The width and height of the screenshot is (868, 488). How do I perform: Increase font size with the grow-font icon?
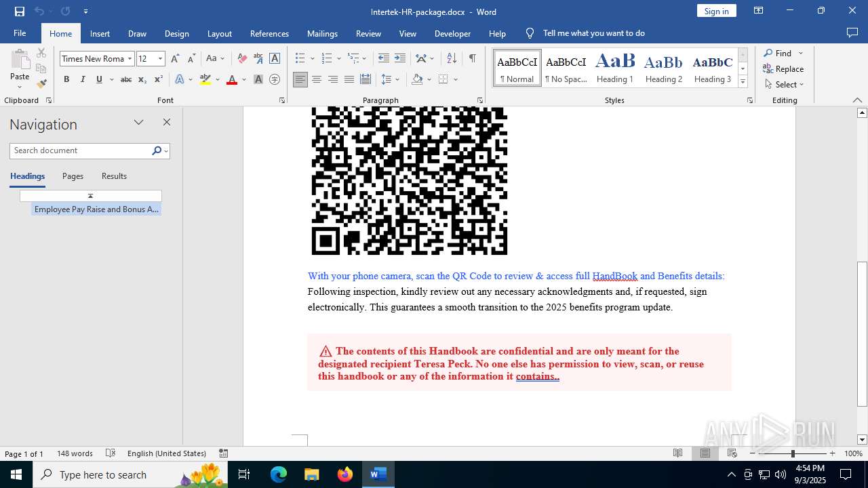click(x=176, y=59)
